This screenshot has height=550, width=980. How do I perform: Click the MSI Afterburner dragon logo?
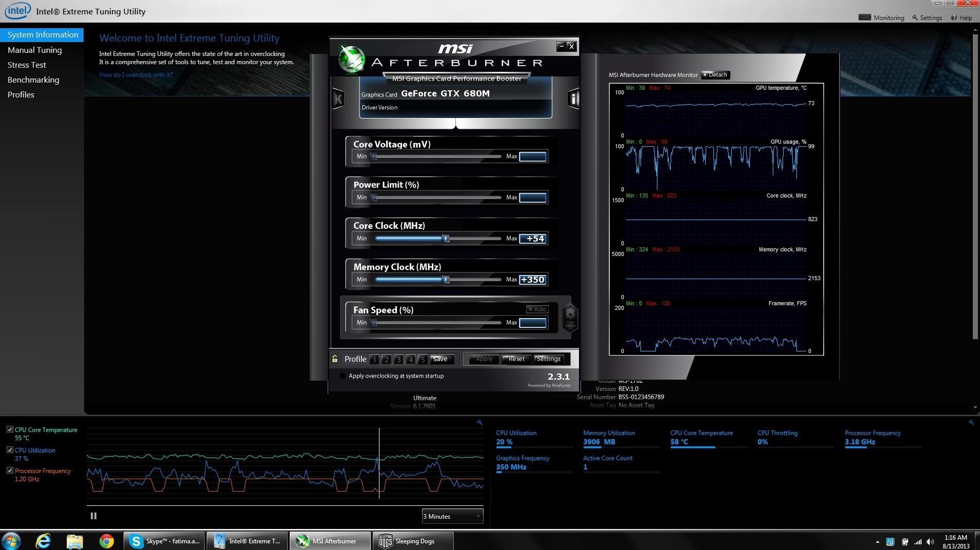point(352,60)
